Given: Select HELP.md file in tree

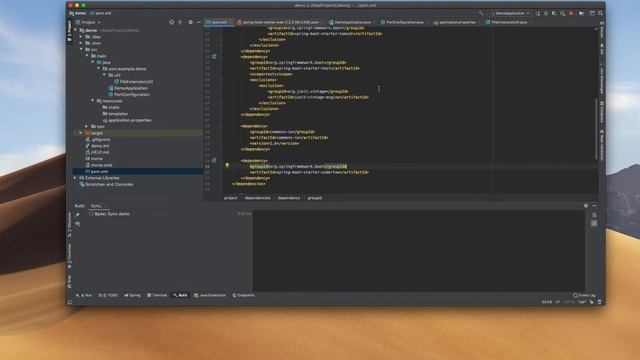Looking at the screenshot, I should tap(97, 152).
